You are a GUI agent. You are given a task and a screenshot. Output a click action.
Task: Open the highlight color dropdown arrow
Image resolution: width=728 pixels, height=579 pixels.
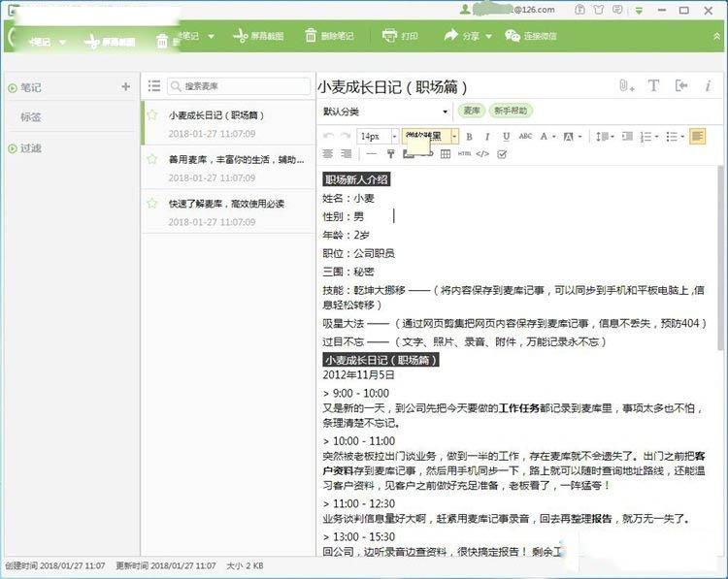pyautogui.click(x=579, y=137)
